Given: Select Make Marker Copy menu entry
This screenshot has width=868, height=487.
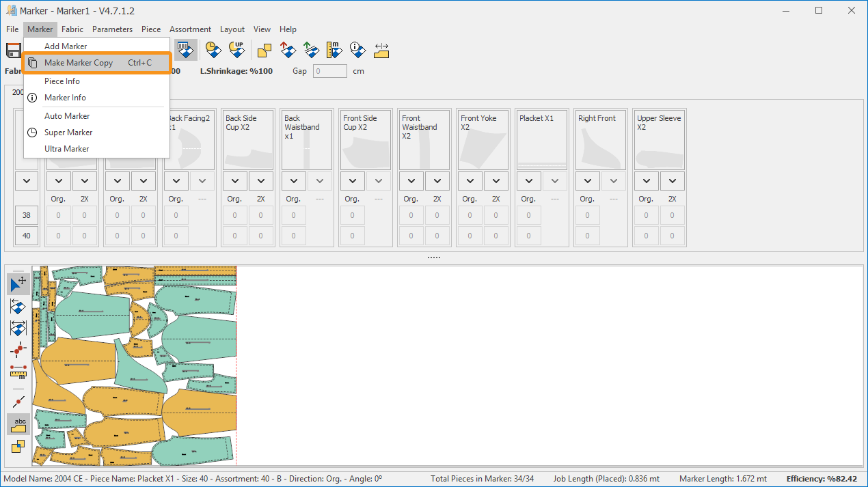Looking at the screenshot, I should pyautogui.click(x=79, y=63).
